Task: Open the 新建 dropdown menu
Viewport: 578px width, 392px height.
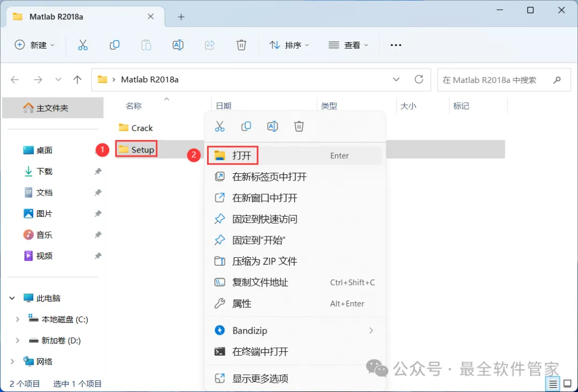Action: [35, 45]
